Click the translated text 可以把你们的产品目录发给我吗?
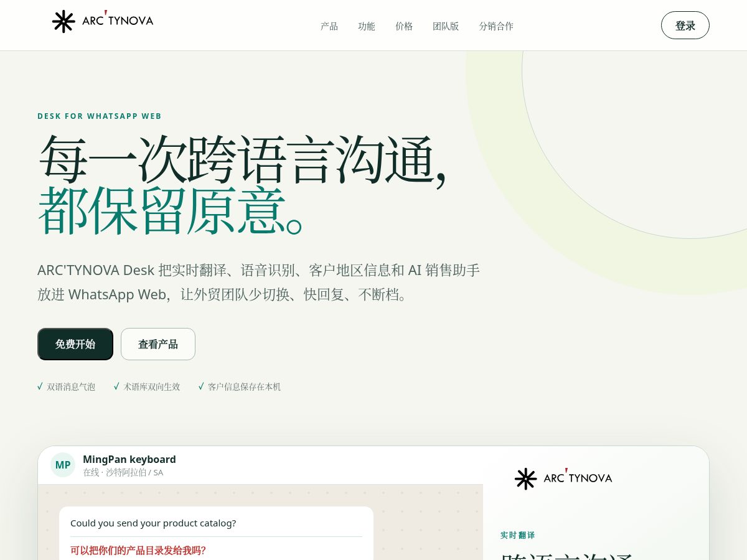The image size is (747, 560). click(138, 550)
